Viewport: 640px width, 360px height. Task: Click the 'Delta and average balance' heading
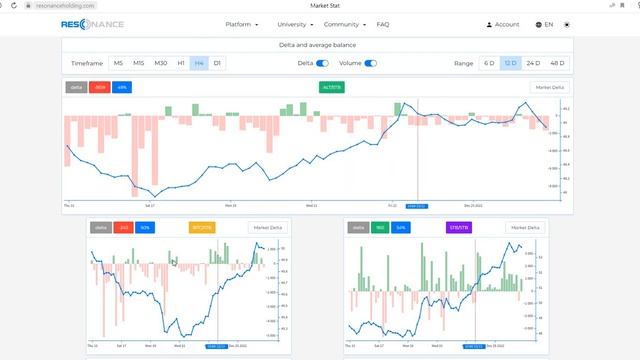click(x=317, y=45)
